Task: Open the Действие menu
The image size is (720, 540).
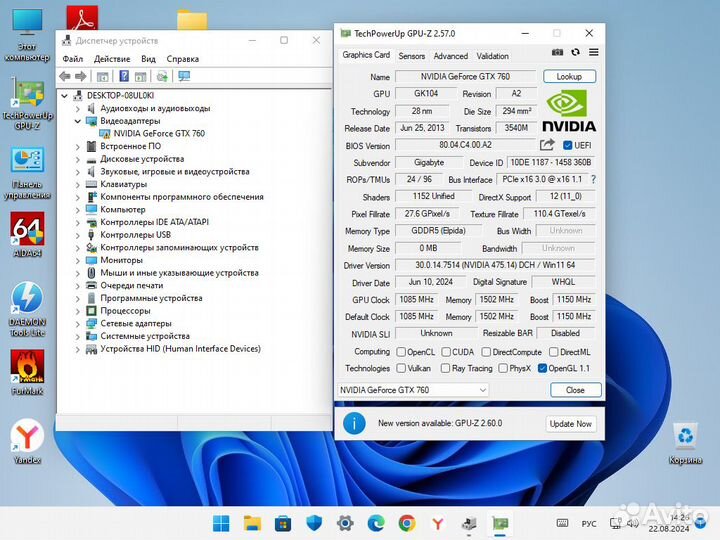Action: coord(112,59)
